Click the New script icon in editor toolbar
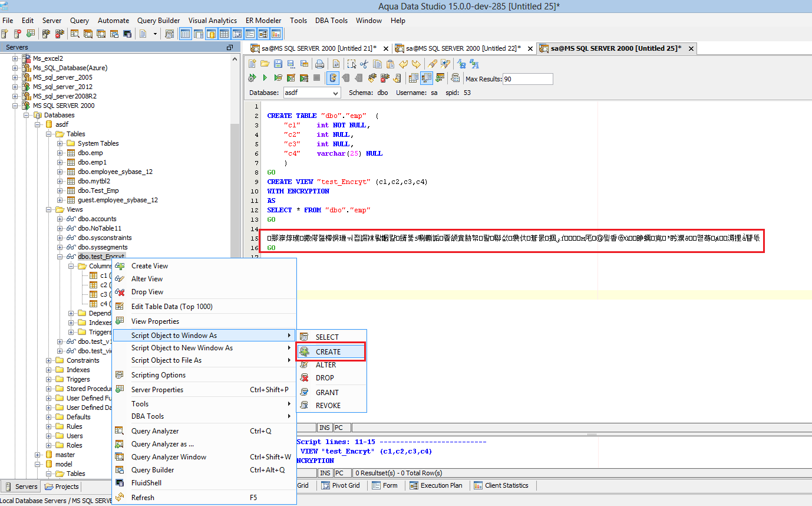812x506 pixels. [252, 64]
